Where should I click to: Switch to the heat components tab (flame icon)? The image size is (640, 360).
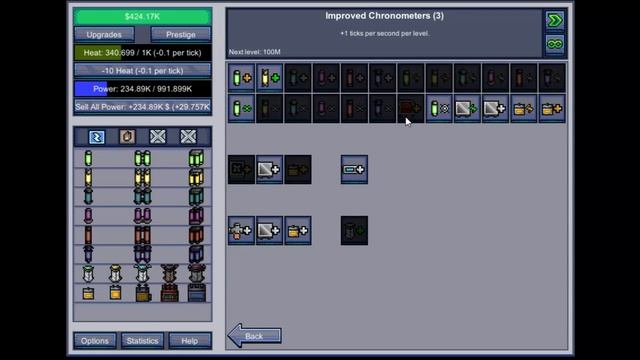click(x=127, y=137)
